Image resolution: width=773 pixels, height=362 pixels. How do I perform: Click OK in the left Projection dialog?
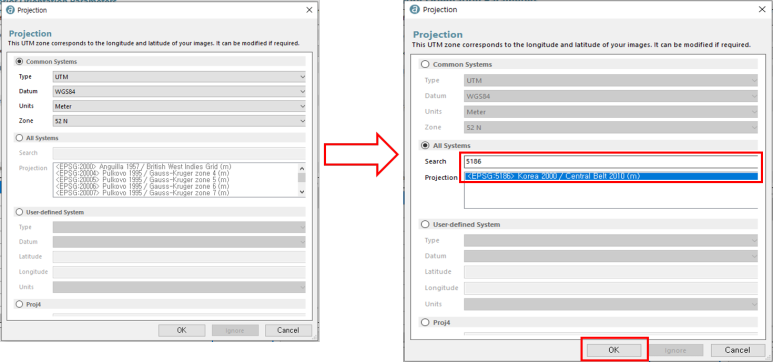[x=181, y=330]
